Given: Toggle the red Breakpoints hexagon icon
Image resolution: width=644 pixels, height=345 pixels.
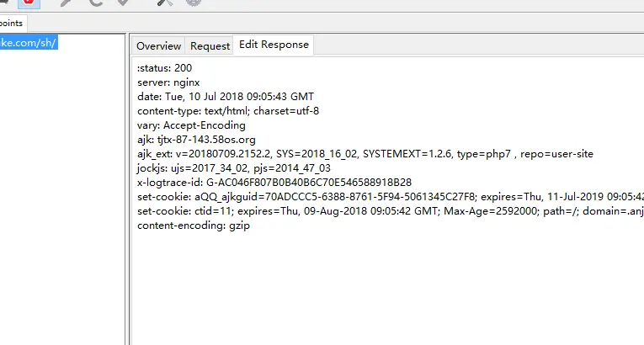Looking at the screenshot, I should point(29,3).
